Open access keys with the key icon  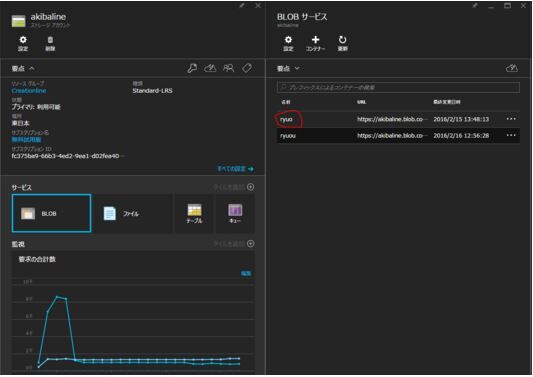(192, 68)
